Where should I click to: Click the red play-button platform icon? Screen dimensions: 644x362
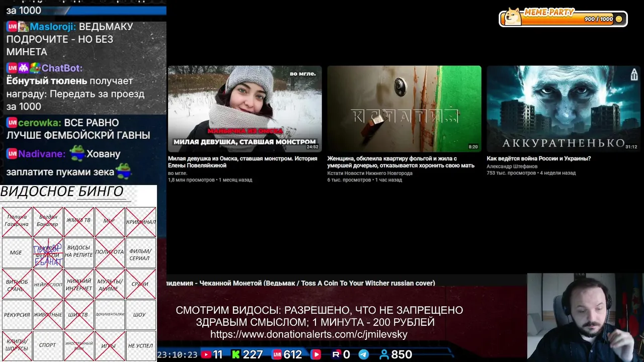[x=316, y=354]
